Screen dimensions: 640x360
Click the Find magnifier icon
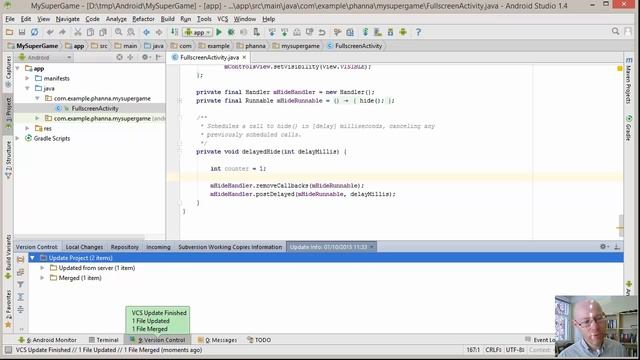click(x=118, y=32)
